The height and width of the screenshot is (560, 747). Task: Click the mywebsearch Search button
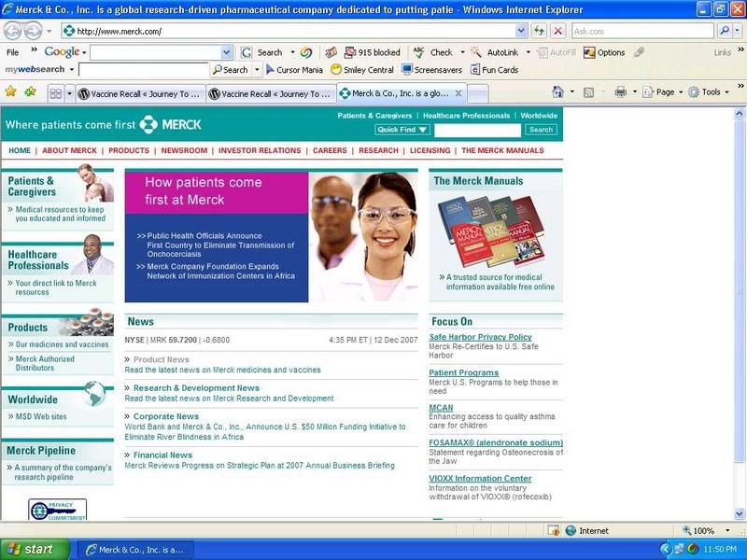pyautogui.click(x=231, y=69)
